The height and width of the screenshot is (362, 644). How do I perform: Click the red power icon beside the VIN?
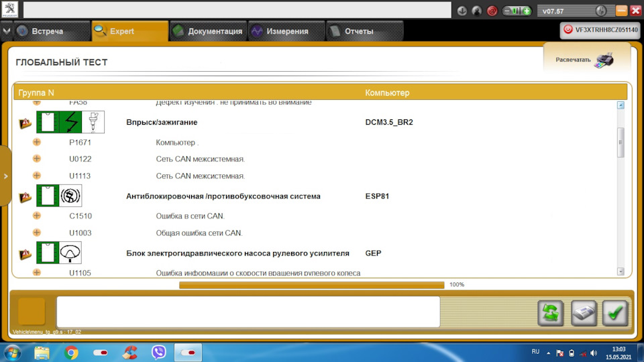coord(568,29)
